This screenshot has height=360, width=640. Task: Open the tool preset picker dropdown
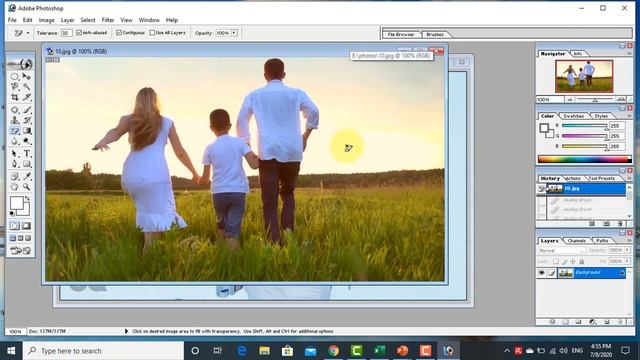coord(28,33)
